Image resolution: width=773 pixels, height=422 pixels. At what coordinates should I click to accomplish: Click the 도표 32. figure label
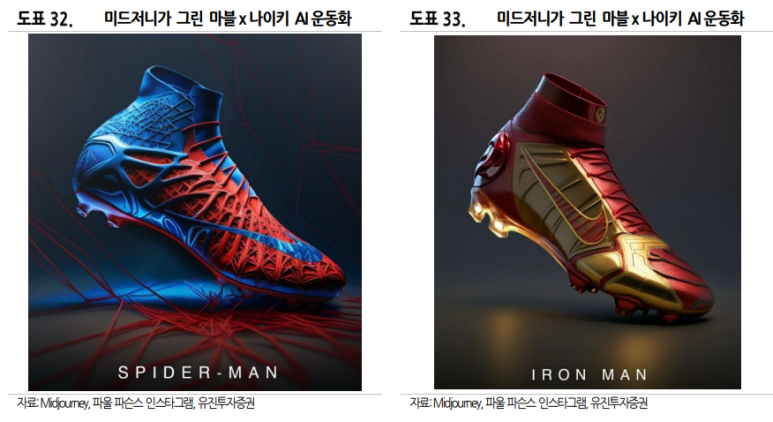click(44, 19)
